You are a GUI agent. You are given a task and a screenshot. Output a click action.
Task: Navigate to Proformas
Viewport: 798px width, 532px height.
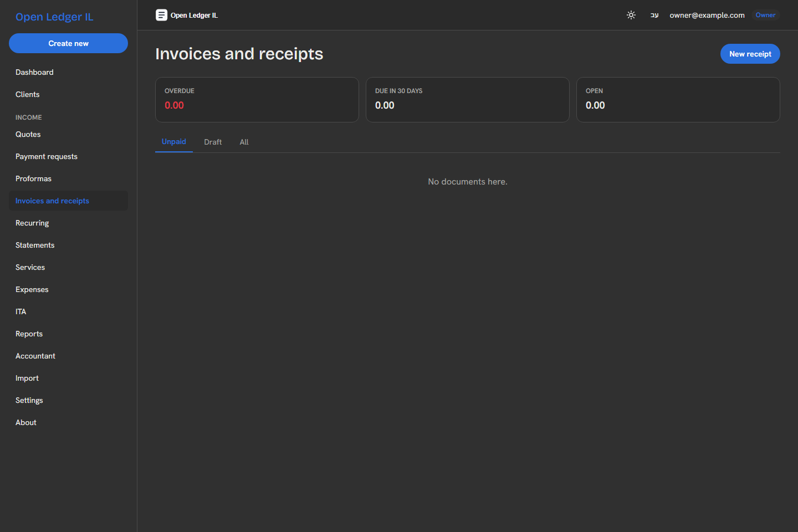coord(68,178)
